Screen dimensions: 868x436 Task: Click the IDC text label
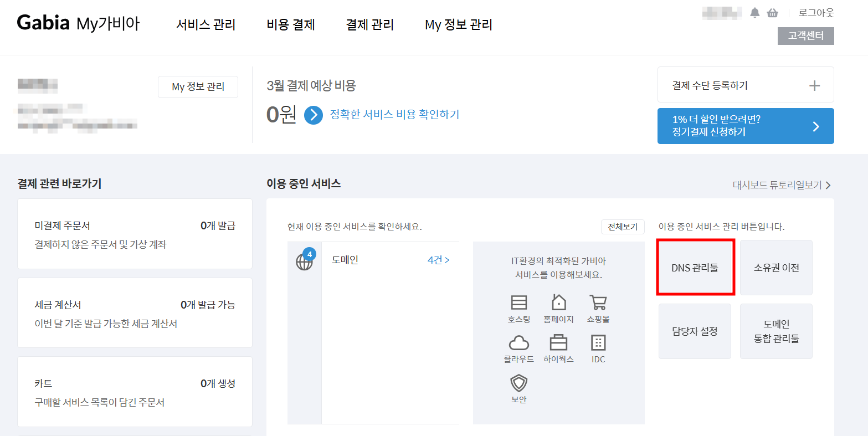click(x=598, y=359)
